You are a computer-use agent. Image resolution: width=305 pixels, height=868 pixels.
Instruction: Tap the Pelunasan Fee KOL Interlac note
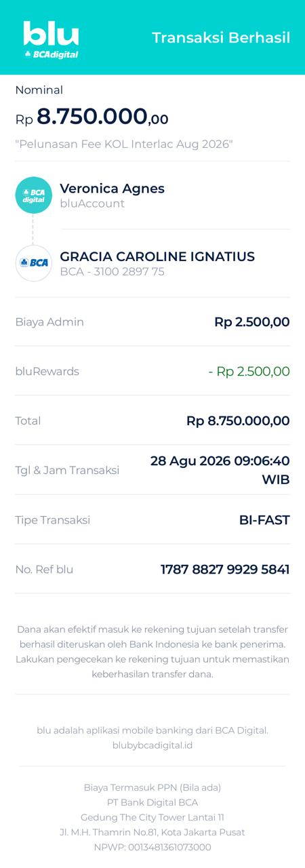[x=125, y=144]
